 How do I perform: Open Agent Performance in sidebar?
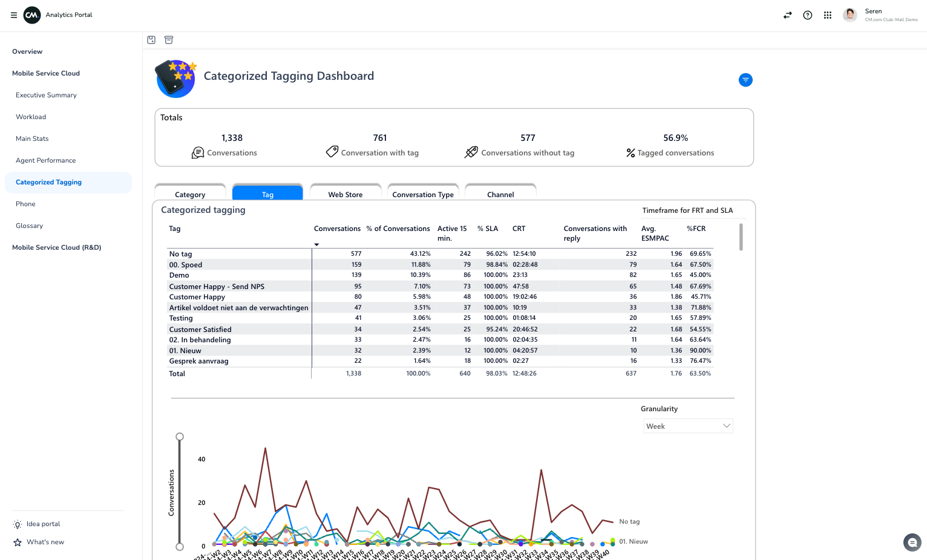point(46,160)
